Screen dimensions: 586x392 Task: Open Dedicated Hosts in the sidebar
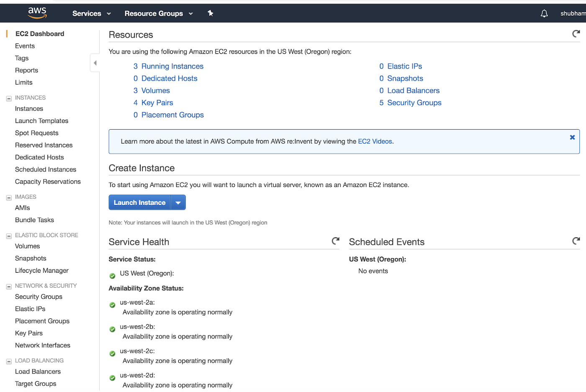pos(39,157)
